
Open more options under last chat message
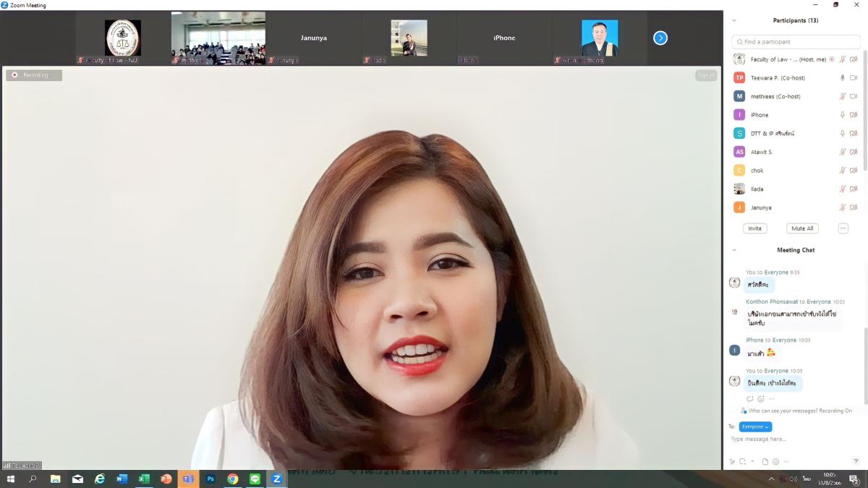point(772,399)
